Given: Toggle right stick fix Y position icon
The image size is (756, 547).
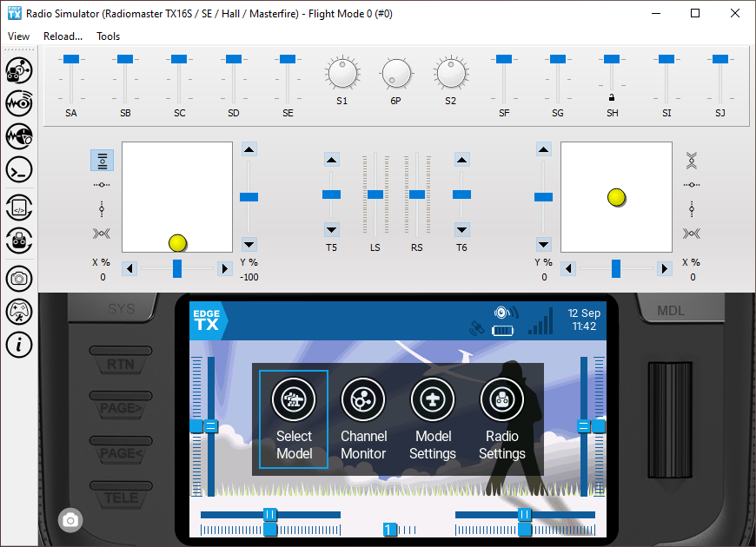Looking at the screenshot, I should (x=692, y=208).
